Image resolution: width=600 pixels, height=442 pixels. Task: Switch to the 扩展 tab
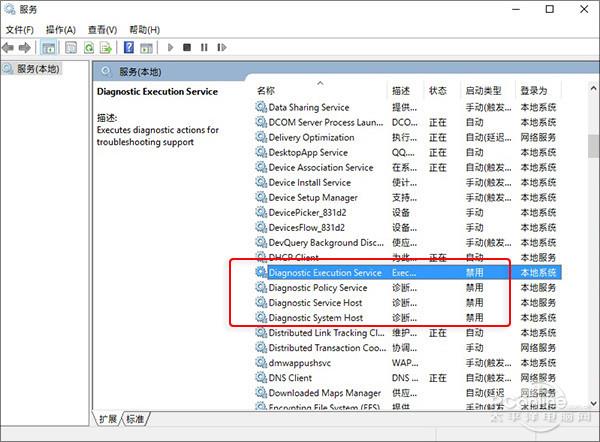(x=108, y=419)
